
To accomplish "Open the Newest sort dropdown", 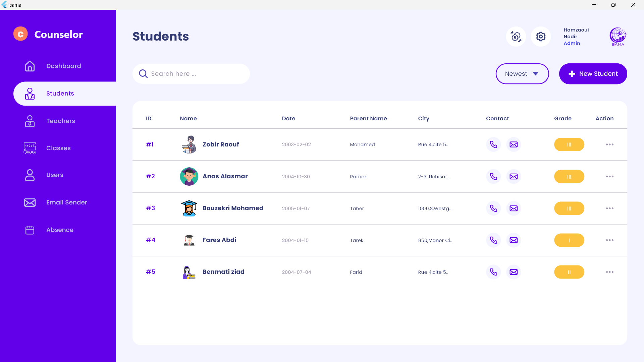I will click(x=522, y=74).
